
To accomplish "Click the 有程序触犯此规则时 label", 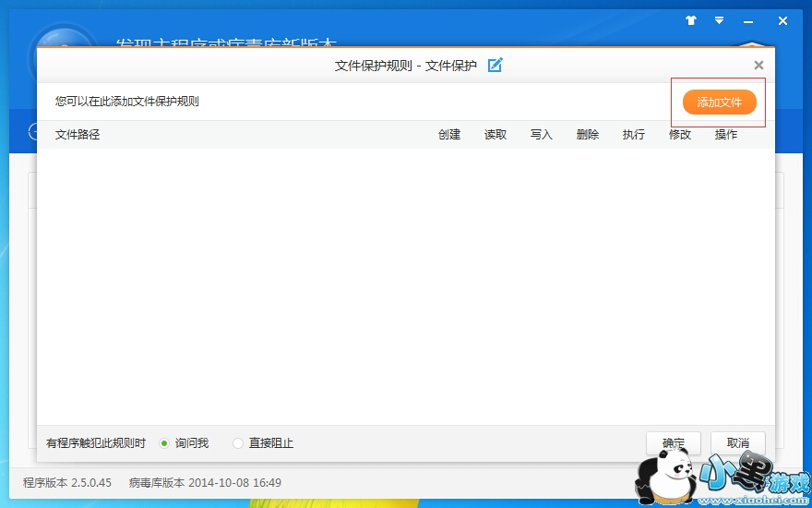I will pos(96,443).
